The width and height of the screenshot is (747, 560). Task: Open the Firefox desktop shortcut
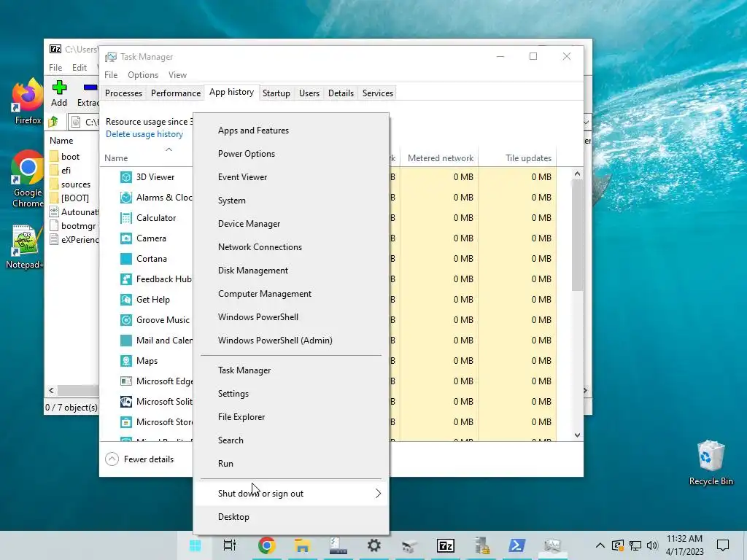(x=28, y=102)
